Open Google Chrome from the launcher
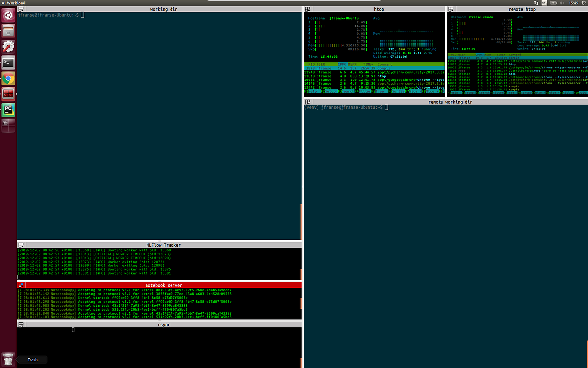 pos(7,78)
